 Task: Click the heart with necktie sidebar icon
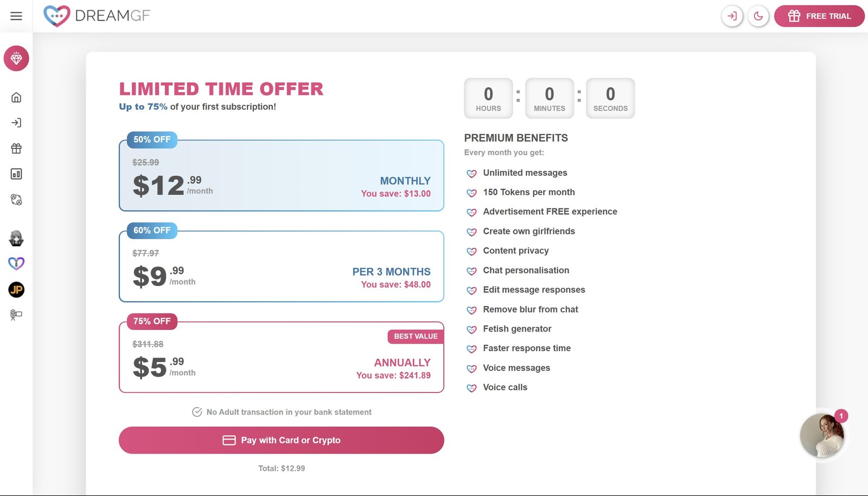click(x=16, y=264)
